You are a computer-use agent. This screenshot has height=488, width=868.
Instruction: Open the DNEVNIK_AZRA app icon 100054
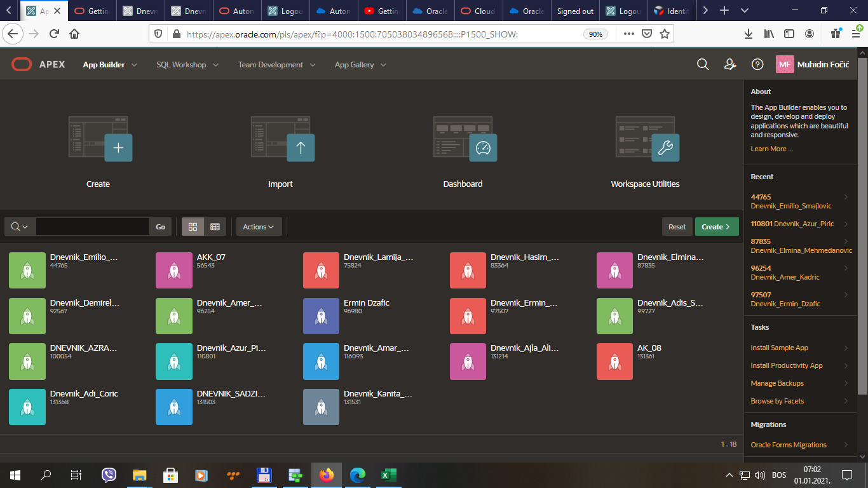[x=27, y=362]
